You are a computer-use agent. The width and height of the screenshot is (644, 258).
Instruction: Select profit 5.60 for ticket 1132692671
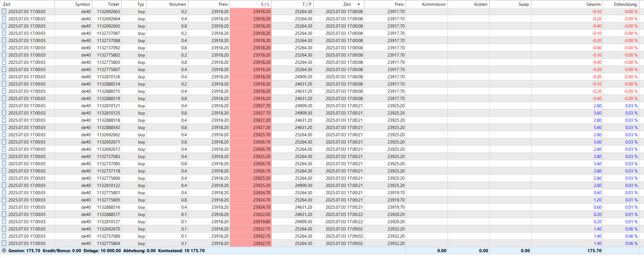click(597, 142)
